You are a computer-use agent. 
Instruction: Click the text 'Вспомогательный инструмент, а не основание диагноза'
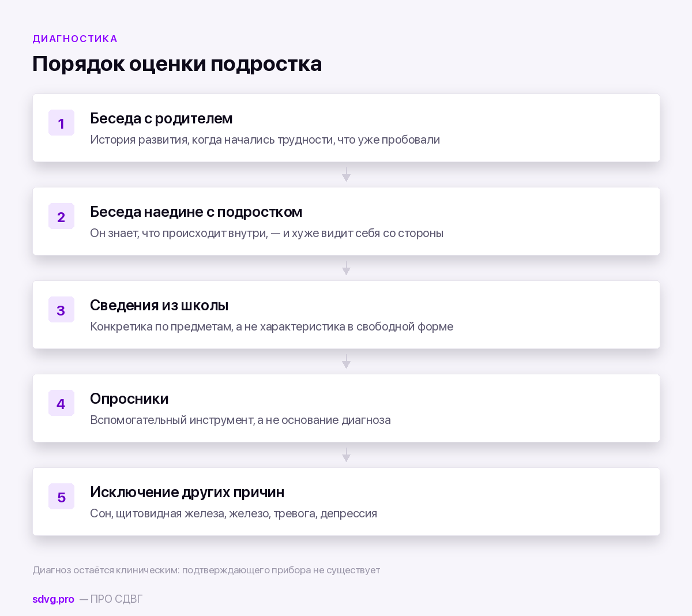(240, 420)
